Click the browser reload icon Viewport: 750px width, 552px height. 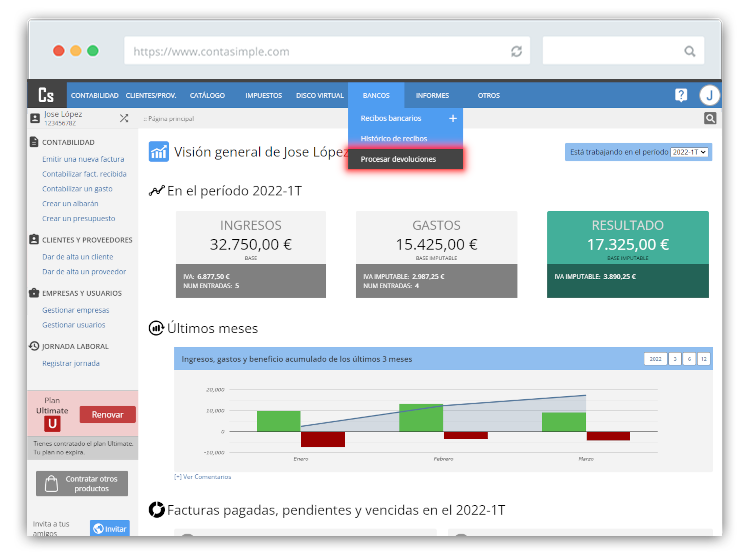click(516, 51)
